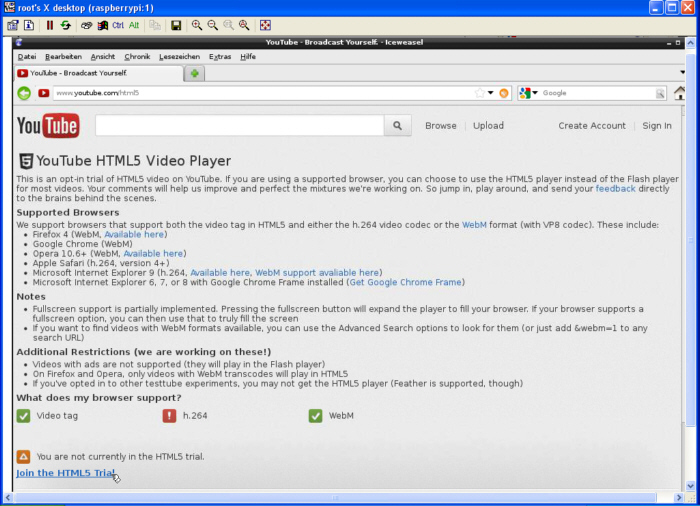This screenshot has width=700, height=506.
Task: Click the feedback link
Action: point(615,189)
